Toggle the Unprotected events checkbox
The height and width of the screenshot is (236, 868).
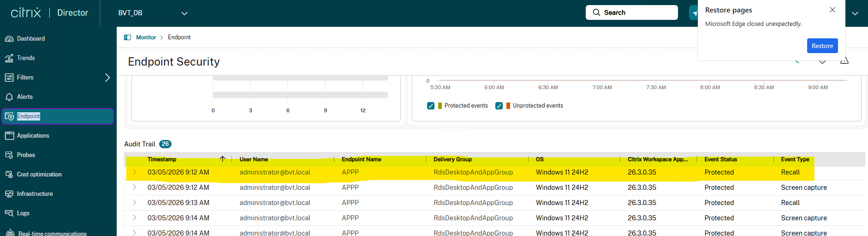click(499, 106)
